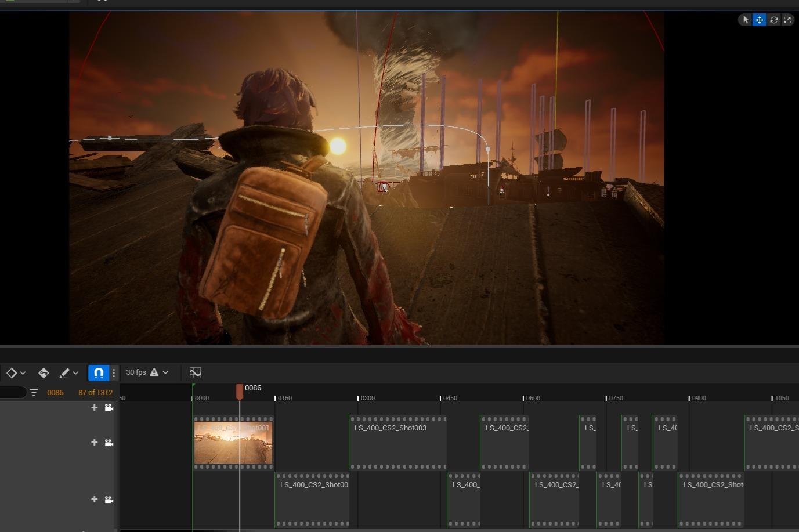Click camera icon on the bottom track row
Image resolution: width=799 pixels, height=532 pixels.
109,500
